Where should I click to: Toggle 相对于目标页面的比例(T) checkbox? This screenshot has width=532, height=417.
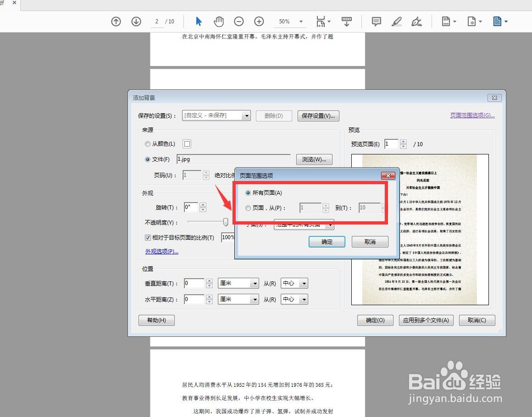pyautogui.click(x=148, y=237)
